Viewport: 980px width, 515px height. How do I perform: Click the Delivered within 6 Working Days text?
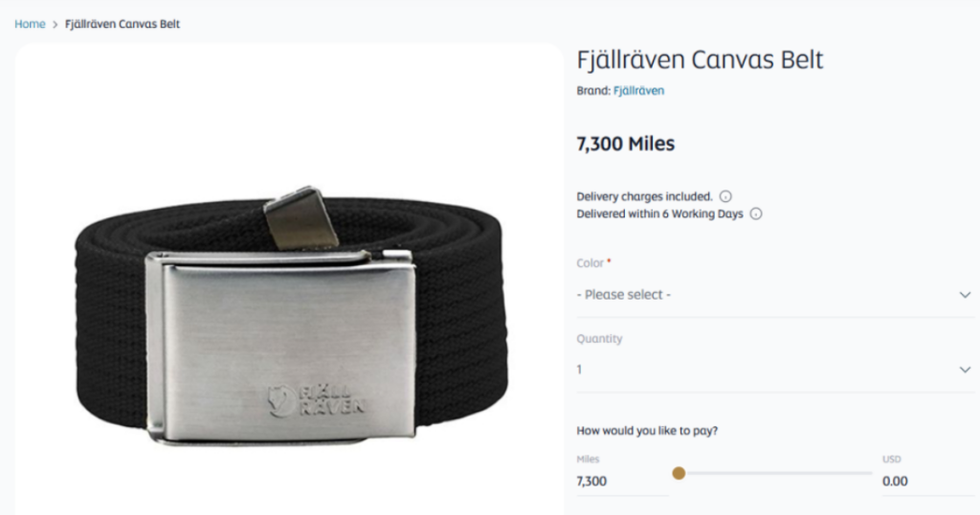[x=659, y=214]
